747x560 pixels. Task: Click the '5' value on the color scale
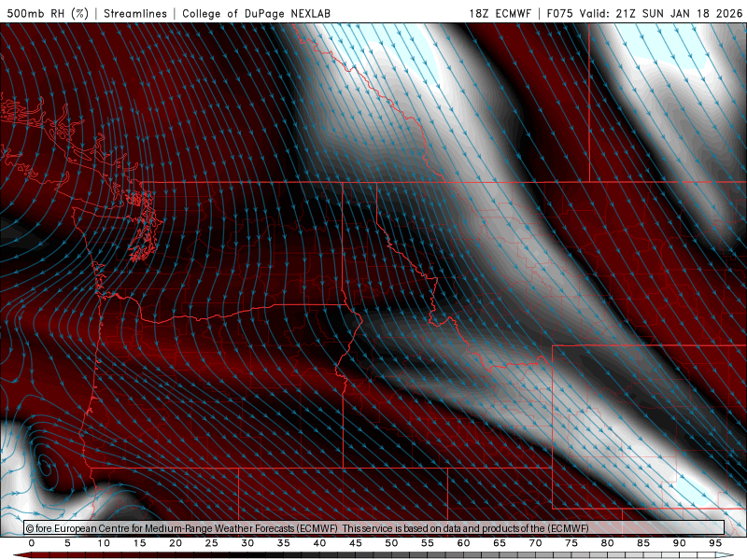click(x=67, y=543)
